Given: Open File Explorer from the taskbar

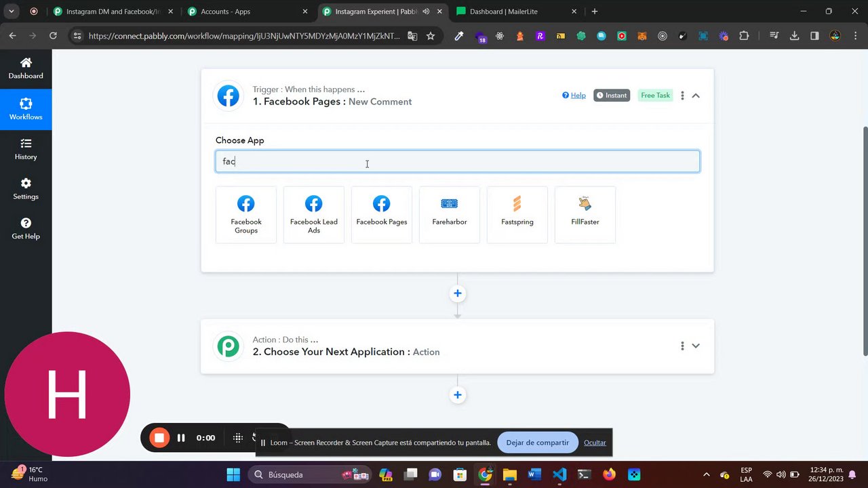Looking at the screenshot, I should 510,474.
